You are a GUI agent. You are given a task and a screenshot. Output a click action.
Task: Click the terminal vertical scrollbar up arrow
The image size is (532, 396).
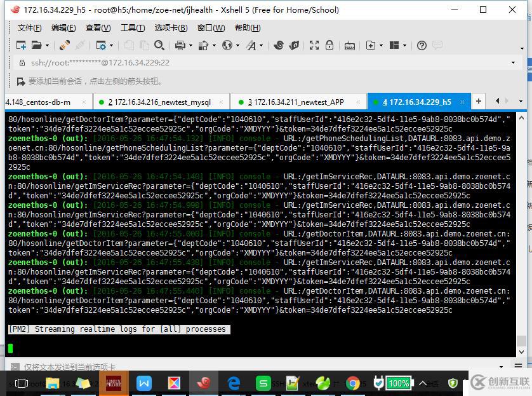pyautogui.click(x=521, y=118)
